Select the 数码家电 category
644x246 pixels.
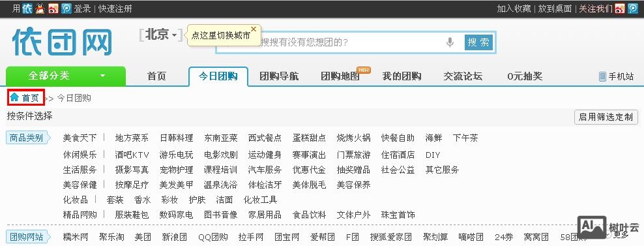click(176, 214)
